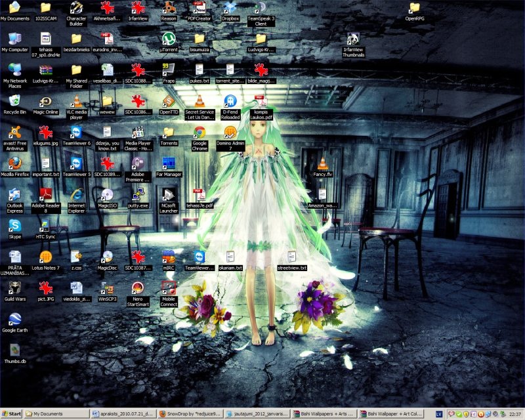525x420 pixels.
Task: Open the Start menu
Action: pyautogui.click(x=11, y=414)
